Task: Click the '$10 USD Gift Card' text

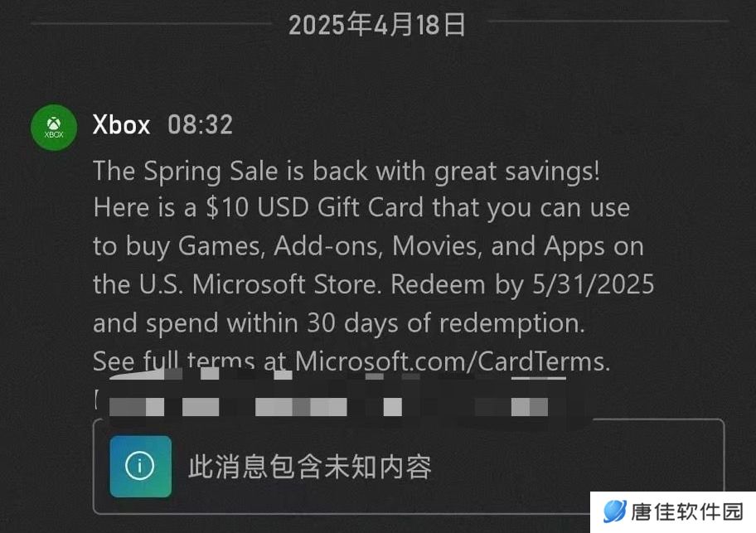Action: 314,208
